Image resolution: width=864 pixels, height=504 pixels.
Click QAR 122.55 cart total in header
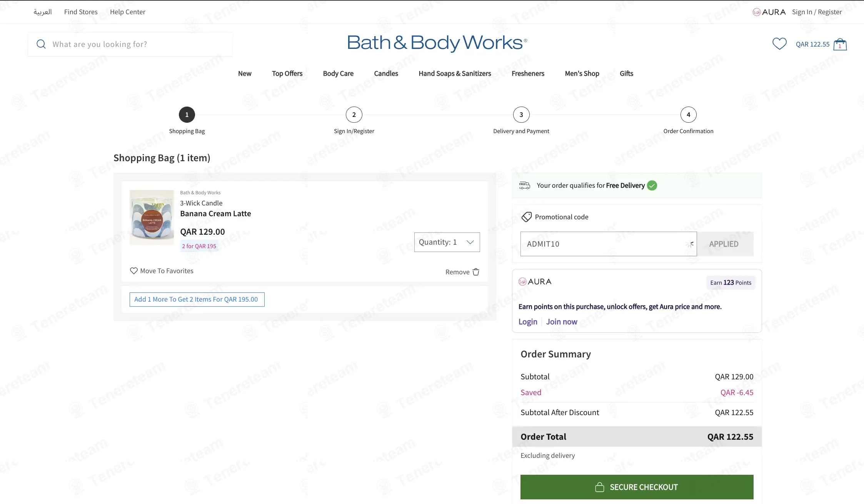[x=812, y=44]
